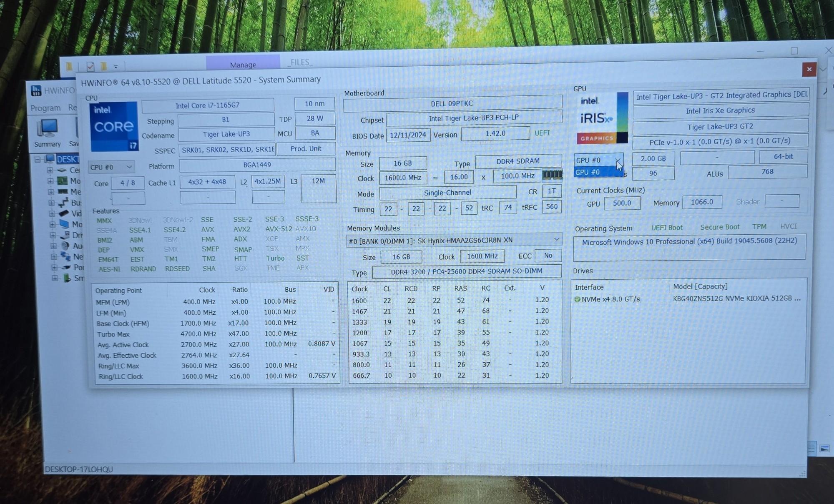Expand the Video Adapter tree node

(52, 213)
